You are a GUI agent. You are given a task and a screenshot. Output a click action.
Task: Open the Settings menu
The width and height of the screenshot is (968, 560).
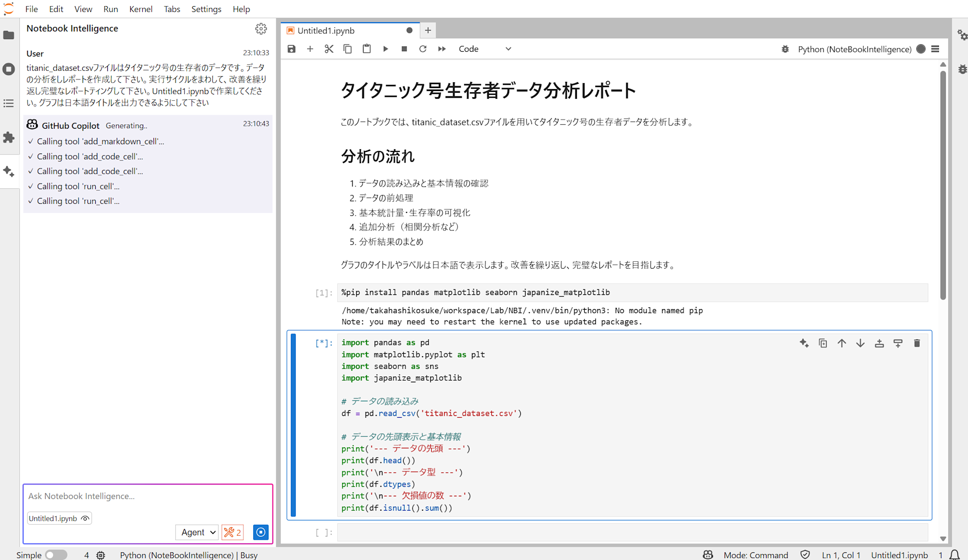pyautogui.click(x=206, y=9)
